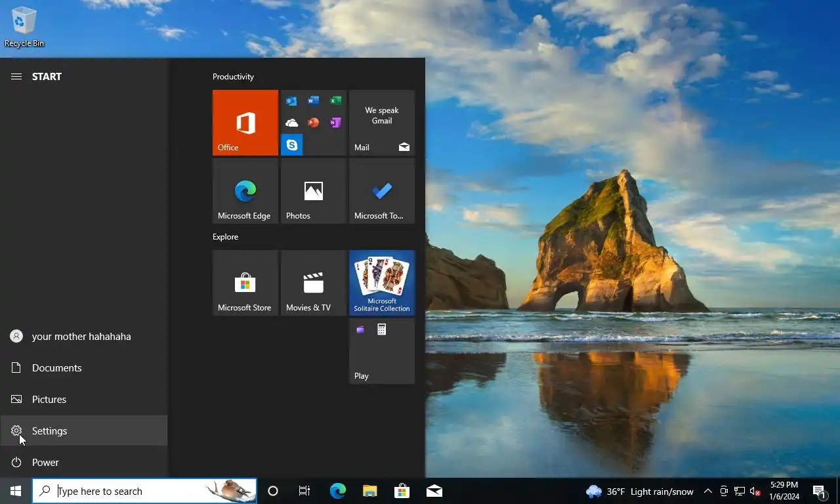Open the Mail tile
This screenshot has height=504, width=840.
tap(382, 123)
